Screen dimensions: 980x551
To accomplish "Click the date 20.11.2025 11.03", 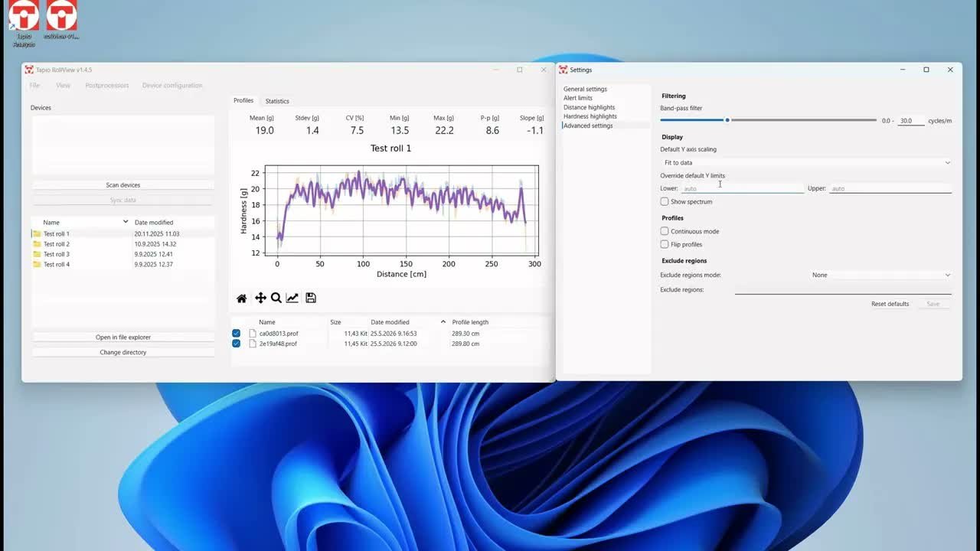I will pyautogui.click(x=156, y=234).
